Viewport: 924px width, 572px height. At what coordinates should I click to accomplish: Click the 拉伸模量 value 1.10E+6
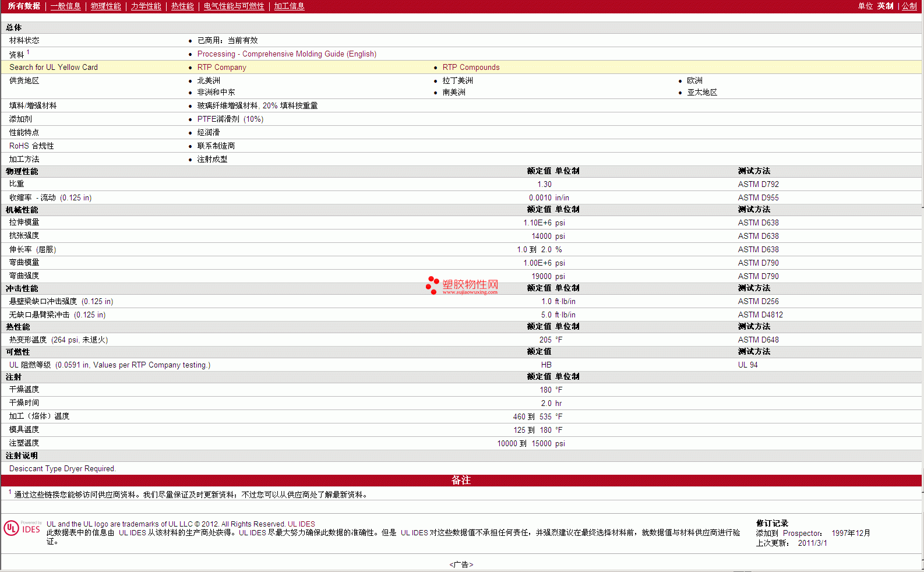click(x=537, y=223)
